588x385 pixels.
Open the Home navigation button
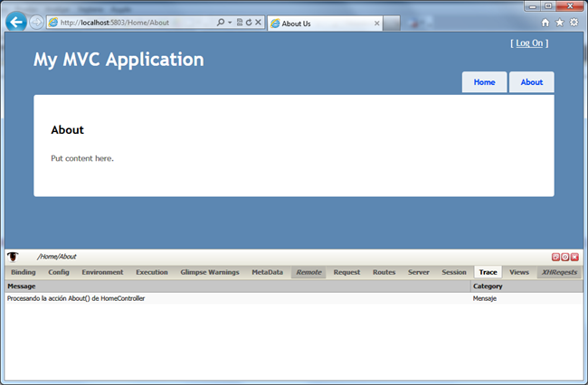[x=484, y=82]
